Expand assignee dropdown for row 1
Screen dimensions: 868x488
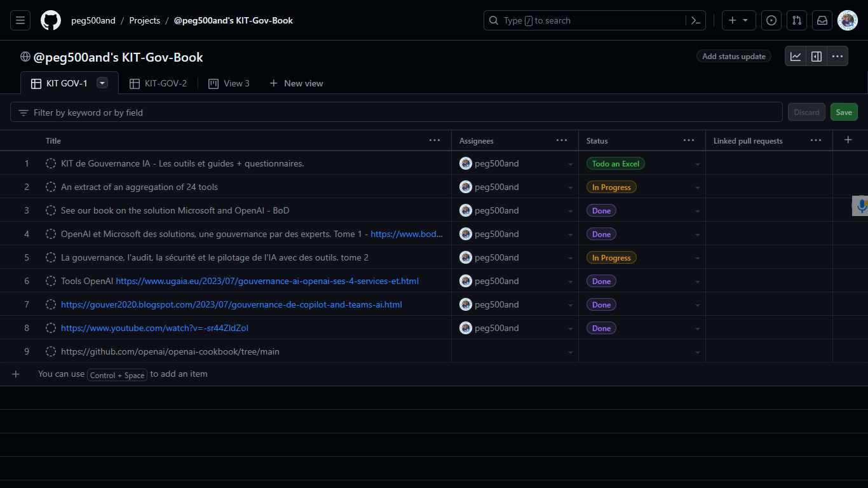coord(570,164)
